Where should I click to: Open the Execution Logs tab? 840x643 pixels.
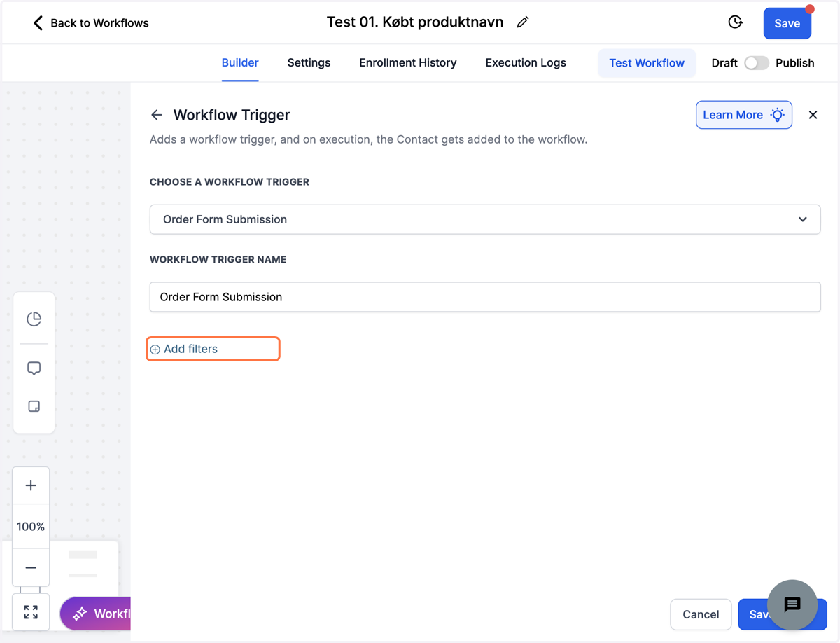pos(526,62)
